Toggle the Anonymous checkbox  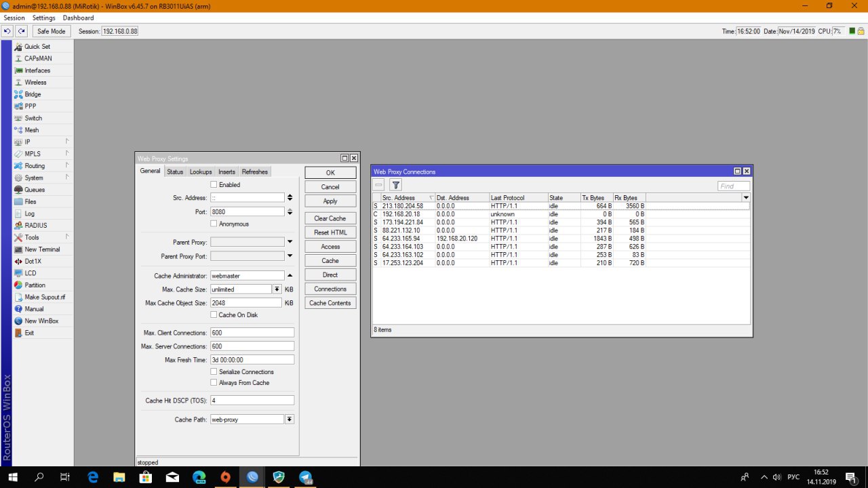pyautogui.click(x=214, y=224)
